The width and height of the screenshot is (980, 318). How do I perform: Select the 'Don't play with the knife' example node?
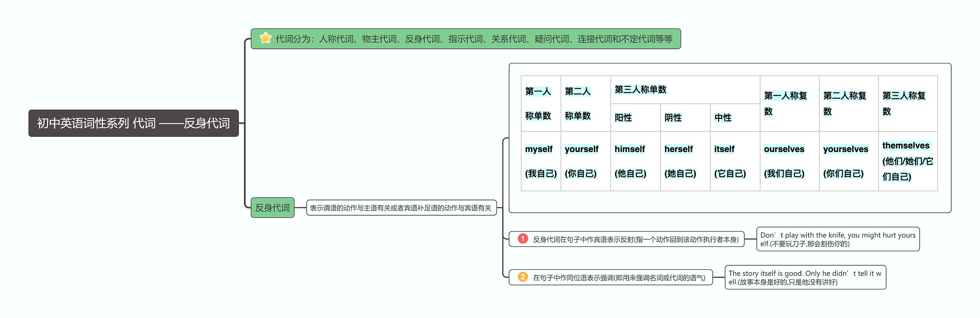coord(838,239)
